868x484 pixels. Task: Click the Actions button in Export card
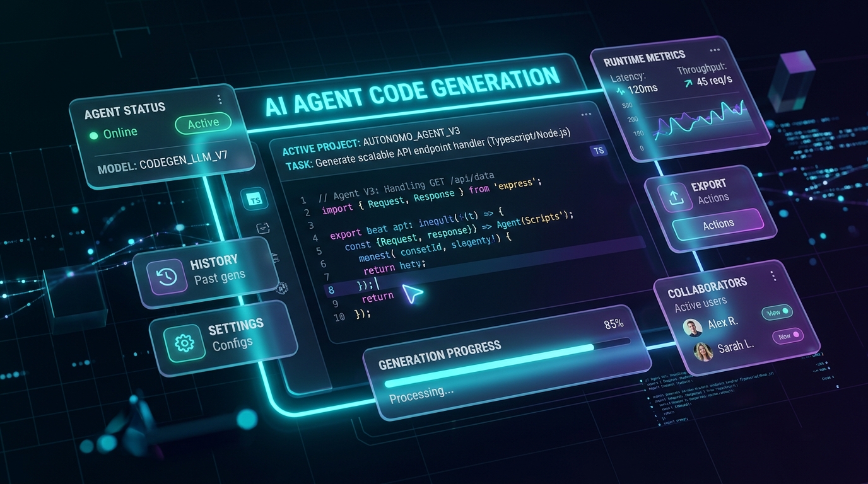[718, 224]
